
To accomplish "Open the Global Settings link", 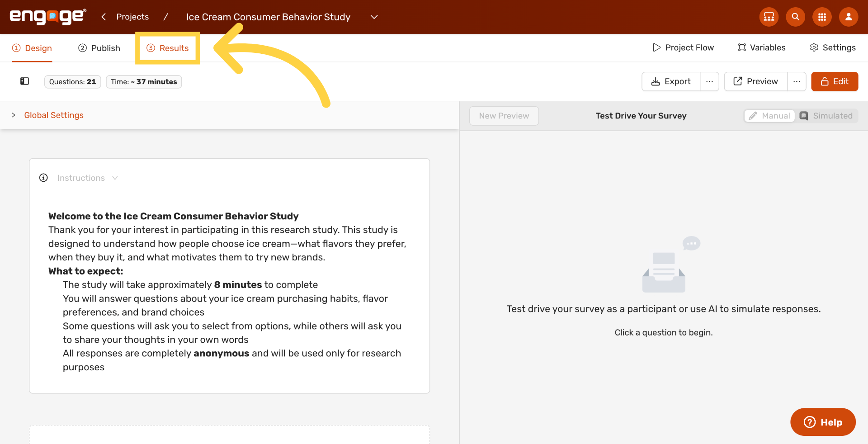I will click(54, 115).
